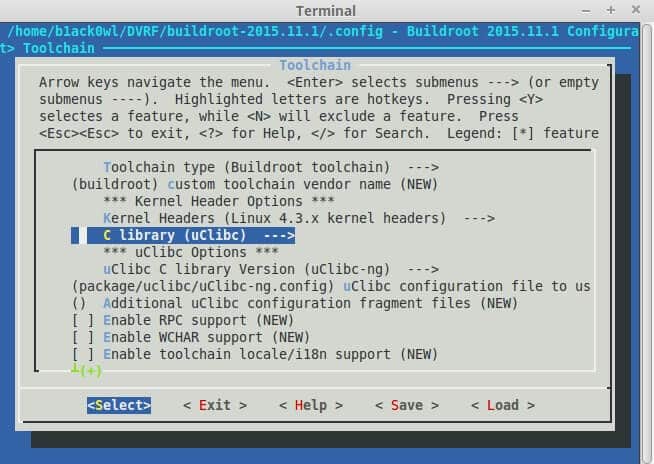Click the Load button
Image resolution: width=654 pixels, height=464 pixels.
[x=503, y=405]
